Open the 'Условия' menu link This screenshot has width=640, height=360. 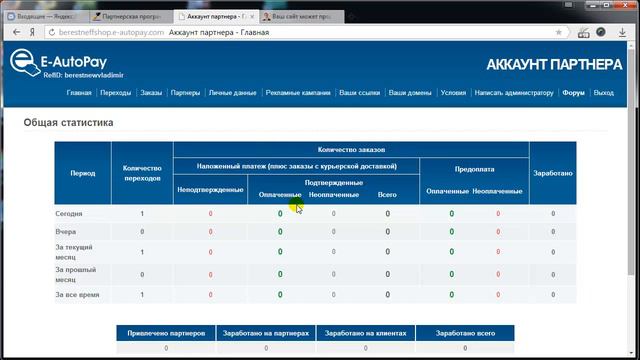(x=453, y=93)
